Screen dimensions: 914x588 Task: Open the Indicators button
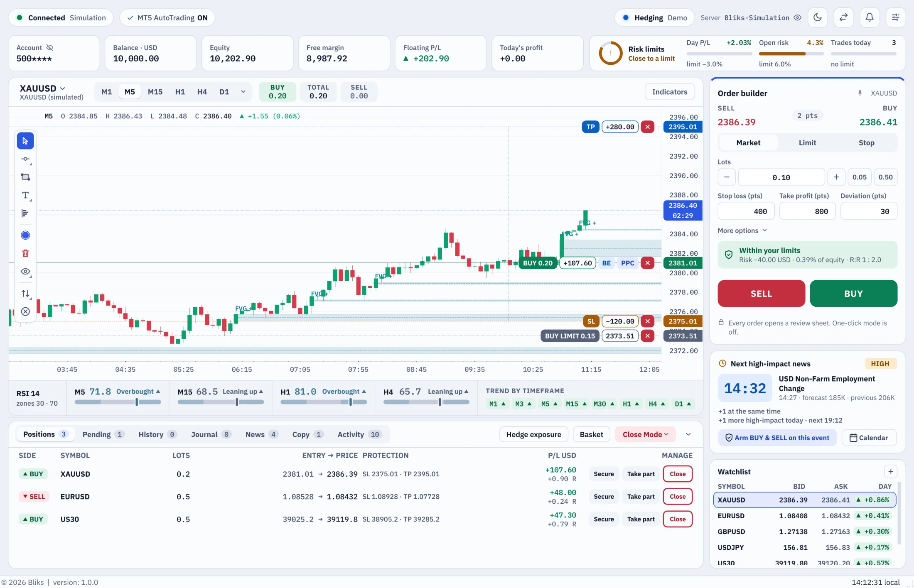(669, 92)
